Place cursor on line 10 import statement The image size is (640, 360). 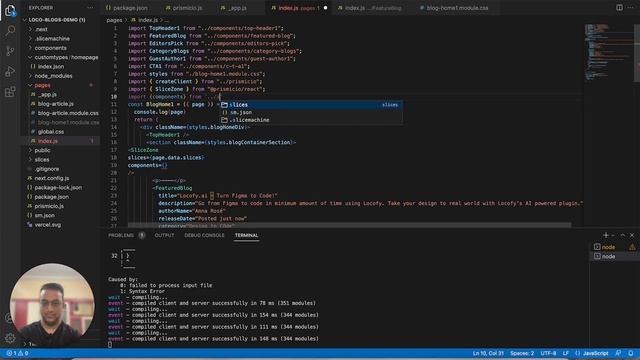[174, 97]
